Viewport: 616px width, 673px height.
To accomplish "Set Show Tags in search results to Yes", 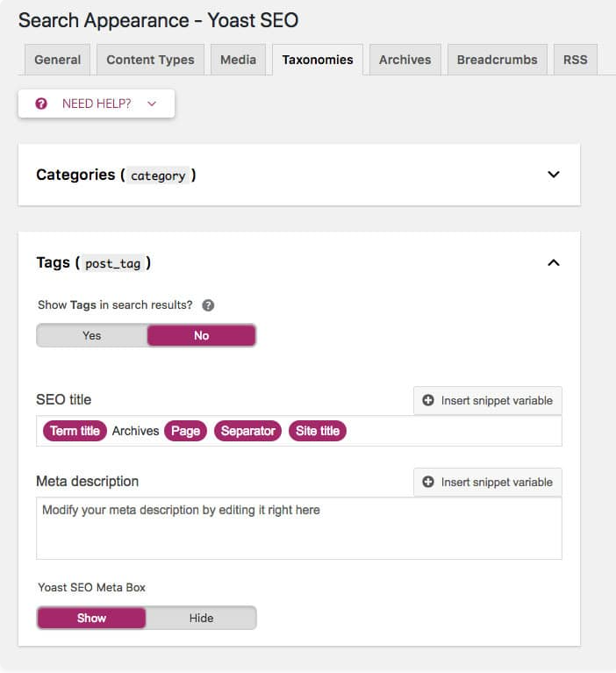I will [x=92, y=335].
